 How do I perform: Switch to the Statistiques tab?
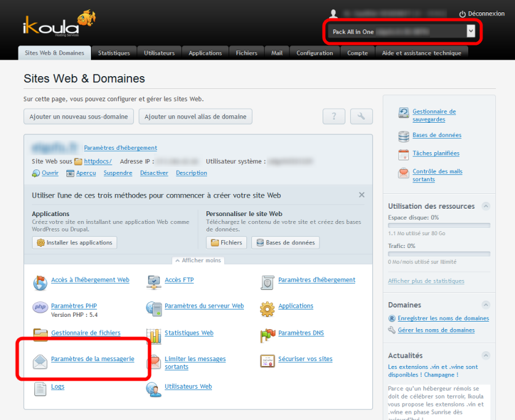pos(114,53)
